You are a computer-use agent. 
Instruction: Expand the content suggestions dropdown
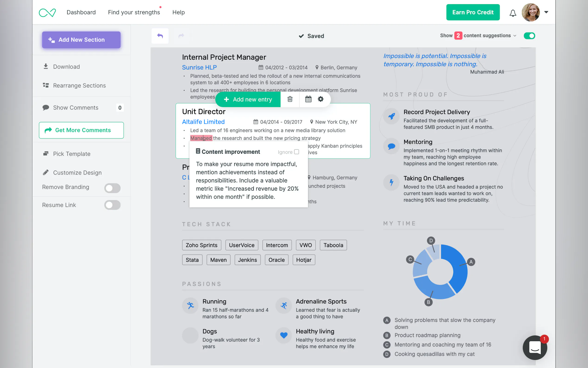515,36
